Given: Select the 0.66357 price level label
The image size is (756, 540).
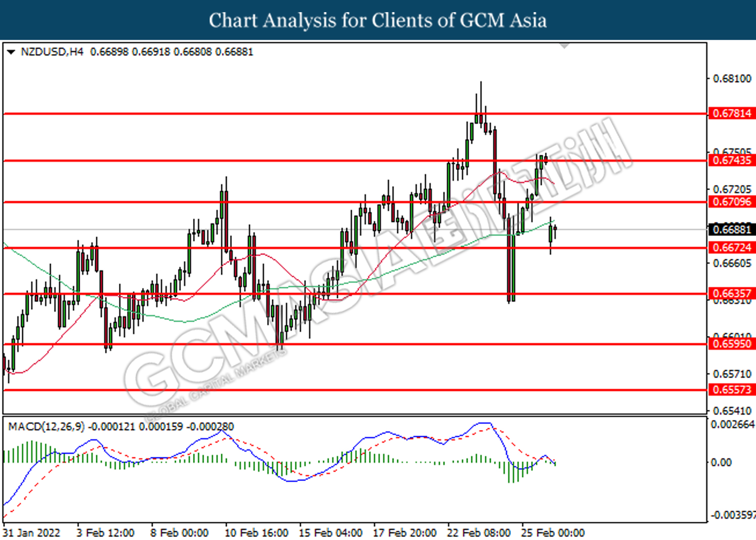Looking at the screenshot, I should click(732, 293).
